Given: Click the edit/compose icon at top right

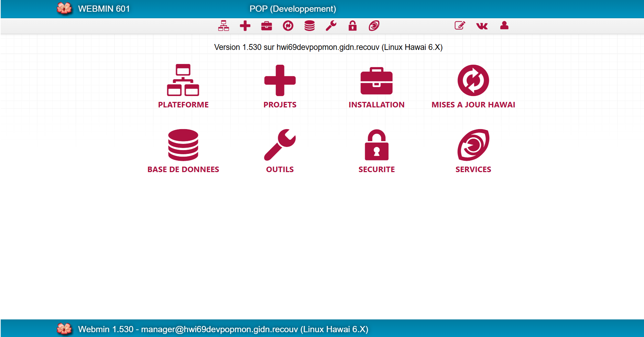Looking at the screenshot, I should click(x=460, y=25).
